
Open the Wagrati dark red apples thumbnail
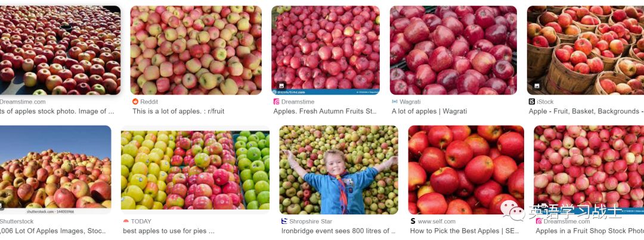[x=453, y=50]
